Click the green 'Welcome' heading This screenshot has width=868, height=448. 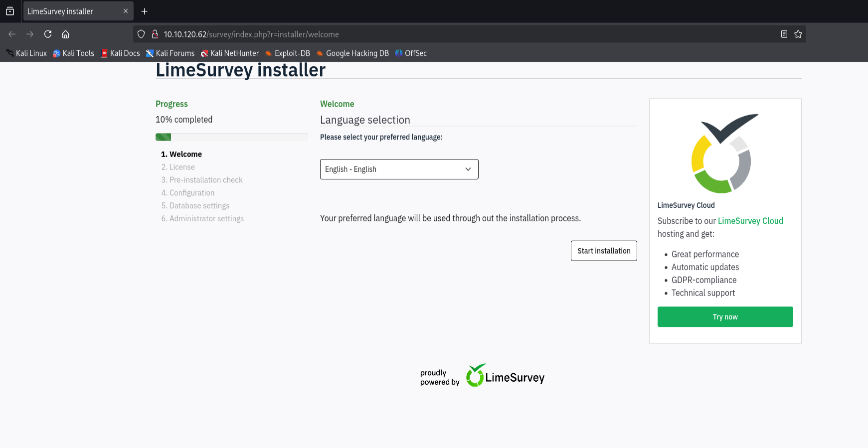337,104
